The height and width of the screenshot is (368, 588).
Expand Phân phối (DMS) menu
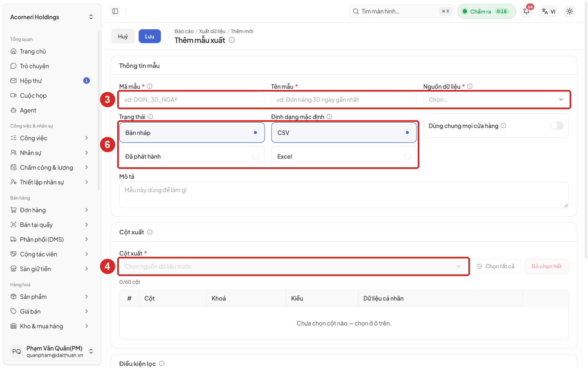pyautogui.click(x=51, y=240)
